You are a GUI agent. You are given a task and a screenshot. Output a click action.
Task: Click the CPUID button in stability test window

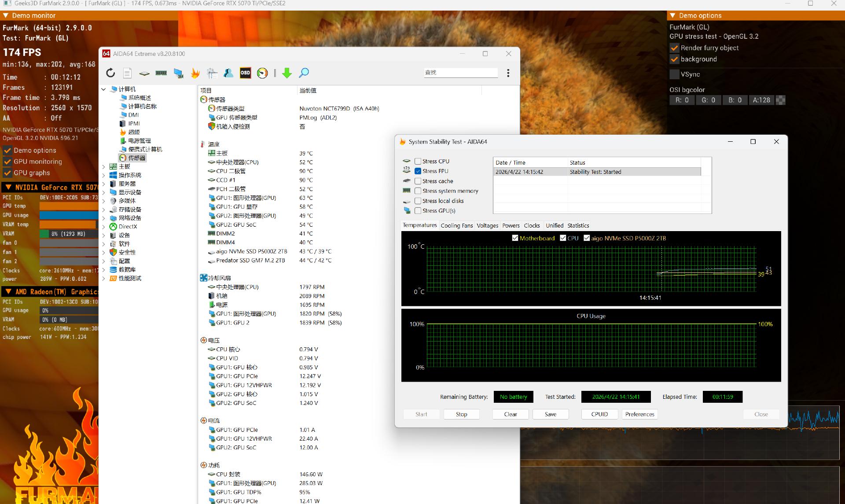(x=599, y=414)
